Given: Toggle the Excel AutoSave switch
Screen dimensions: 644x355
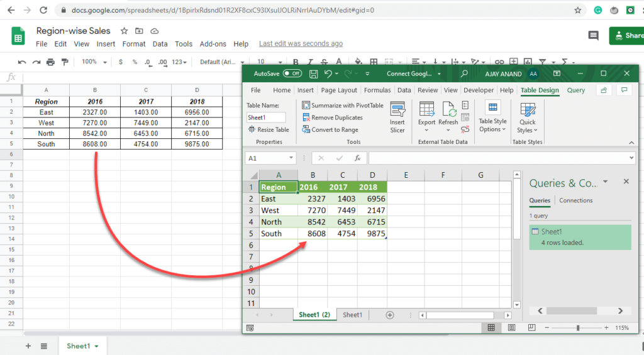Looking at the screenshot, I should coord(292,74).
